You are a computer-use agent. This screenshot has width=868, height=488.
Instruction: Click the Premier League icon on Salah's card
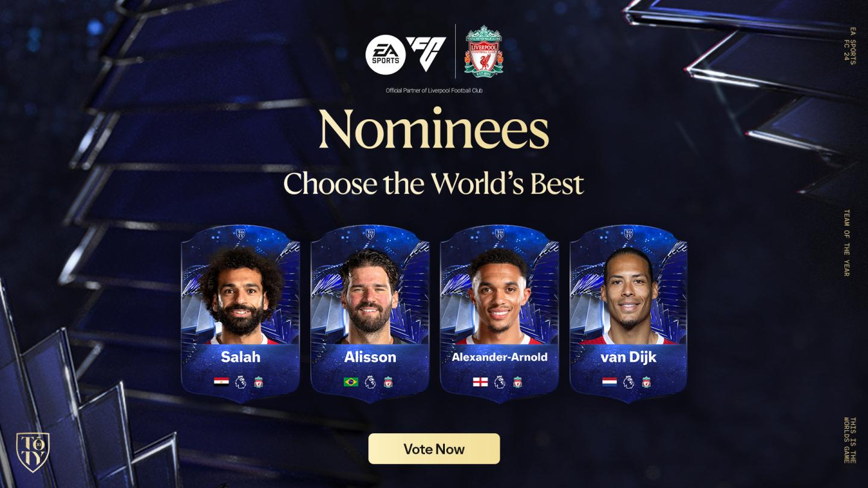(x=241, y=382)
